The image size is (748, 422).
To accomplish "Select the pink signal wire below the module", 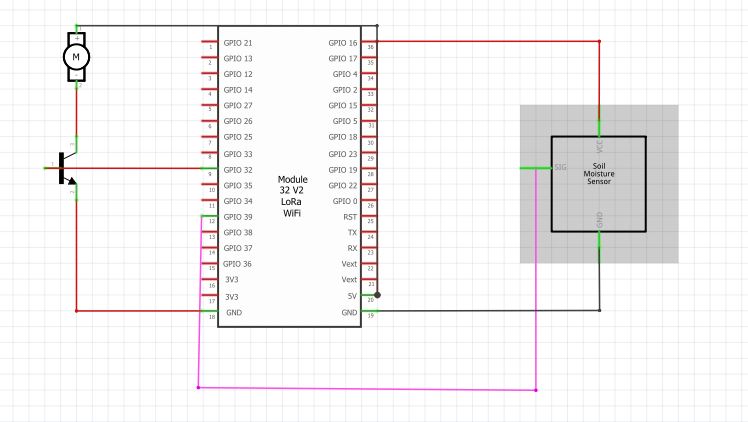I will 368,388.
